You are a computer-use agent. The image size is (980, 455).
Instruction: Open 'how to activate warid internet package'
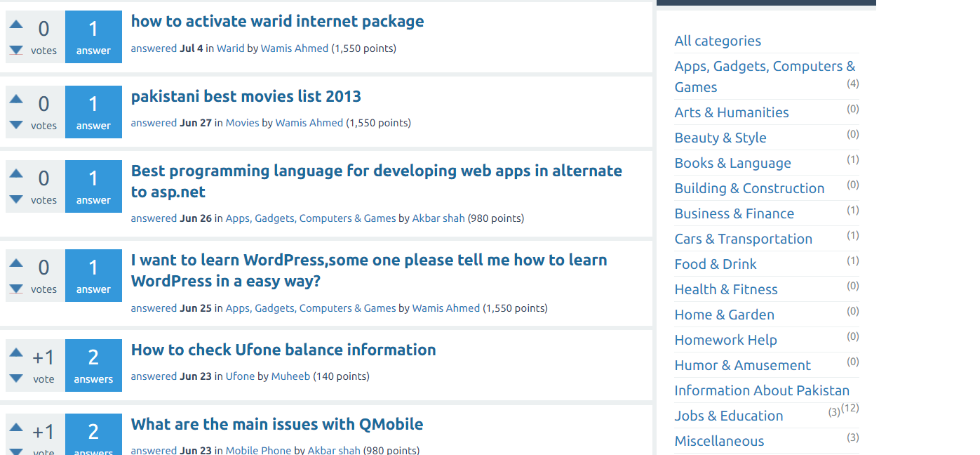277,21
